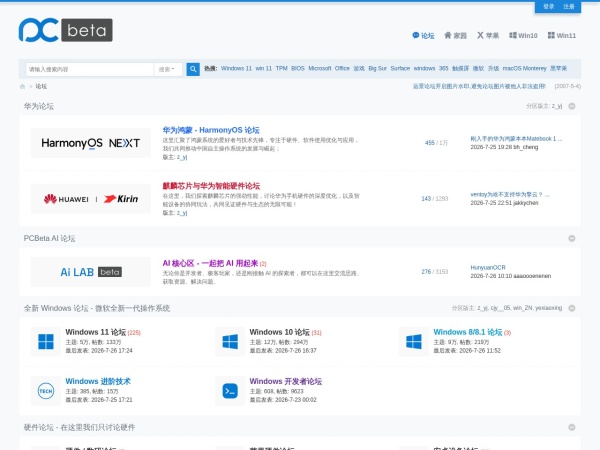This screenshot has width=600, height=450.
Task: Open Windows 10 论坛 title link
Action: click(x=280, y=332)
